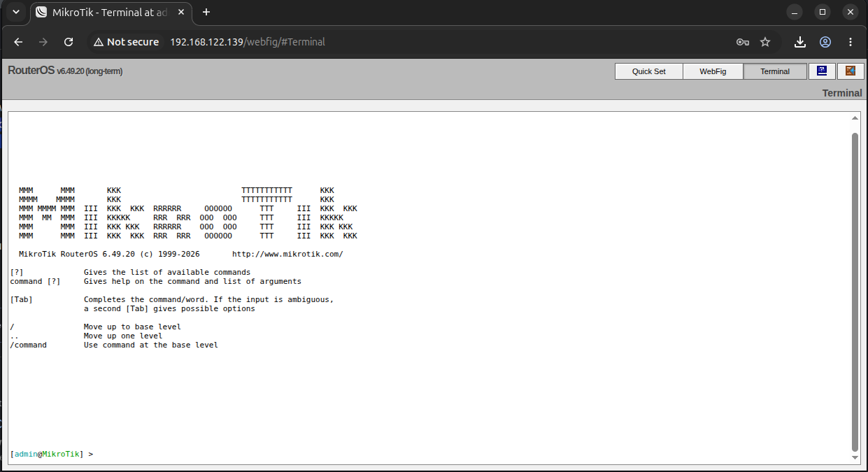
Task: Click the 'RouterOS' title text
Action: coord(31,71)
